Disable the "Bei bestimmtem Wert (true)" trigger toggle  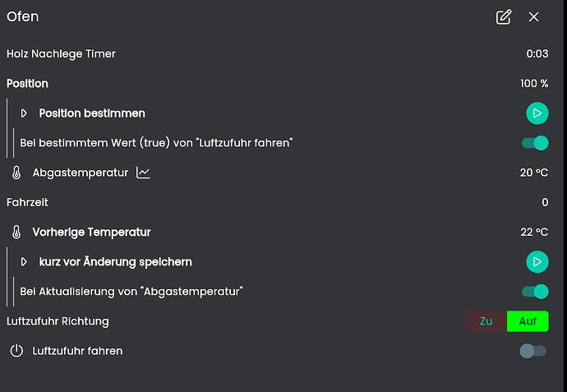(535, 143)
